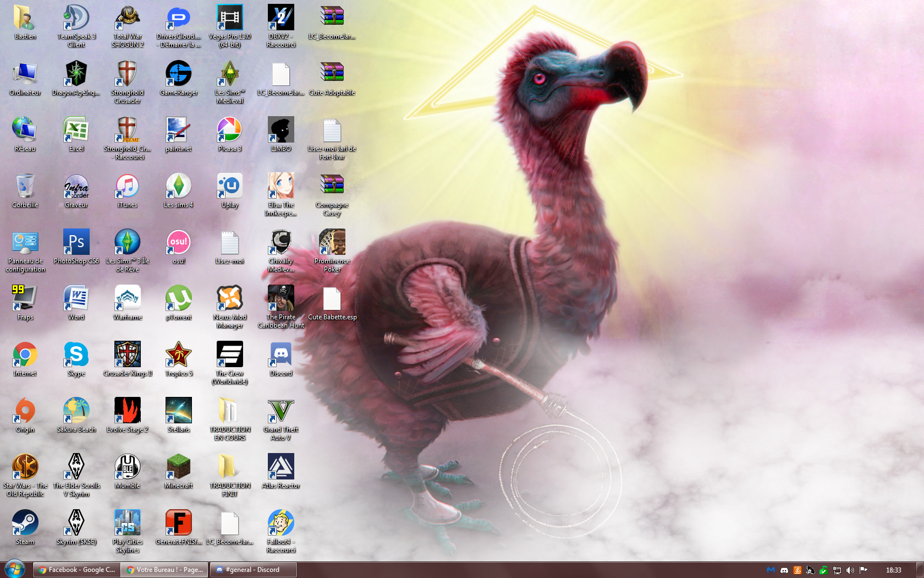This screenshot has width=924, height=578.
Task: Click the Show desktop strip at the taskbar's right end
Action: 920,570
